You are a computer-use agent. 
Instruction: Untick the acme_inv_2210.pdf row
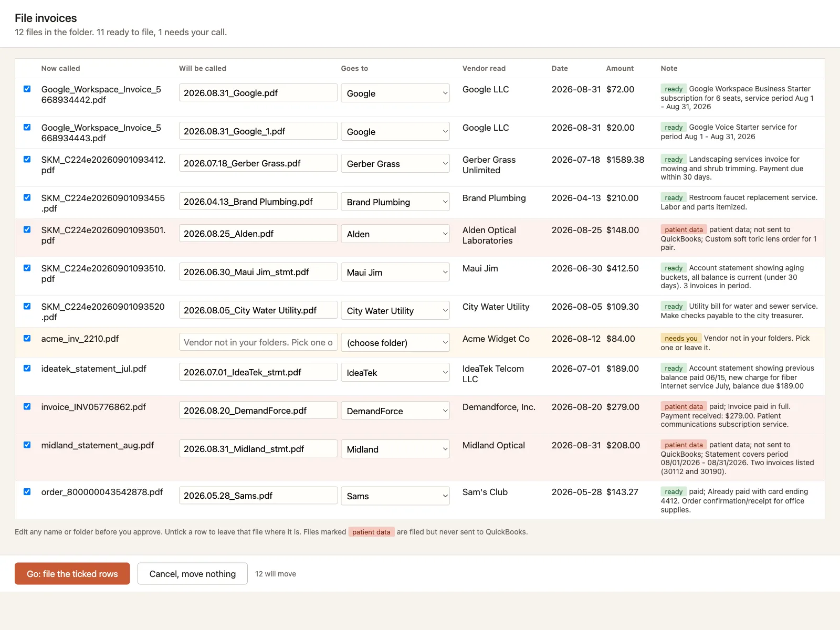coord(27,338)
